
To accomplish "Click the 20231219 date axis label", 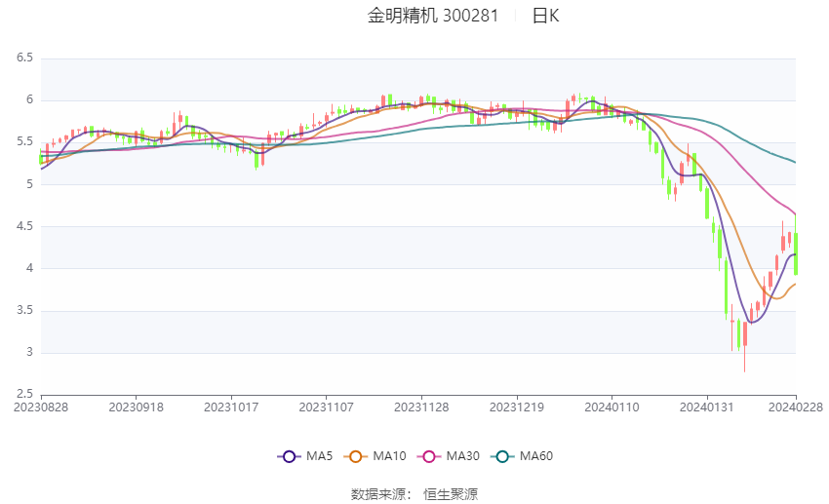I will pyautogui.click(x=517, y=407).
